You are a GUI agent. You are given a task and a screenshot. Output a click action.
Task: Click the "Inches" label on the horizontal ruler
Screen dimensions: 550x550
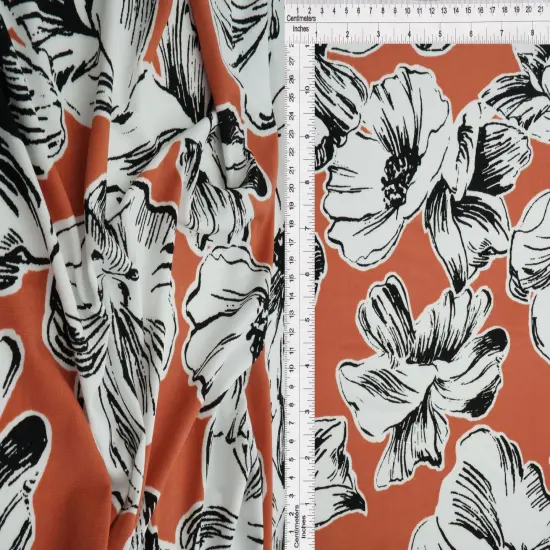pyautogui.click(x=300, y=29)
